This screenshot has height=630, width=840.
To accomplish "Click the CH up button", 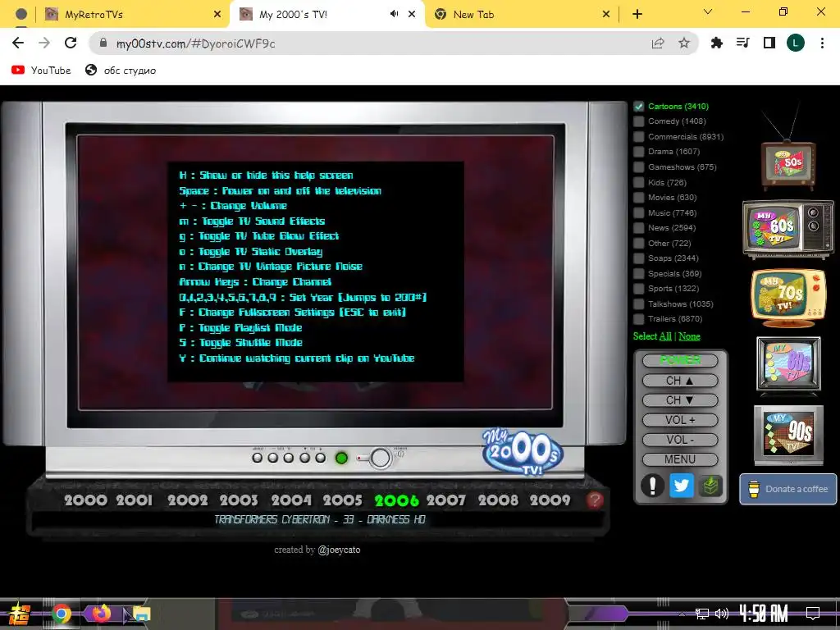I will point(680,381).
